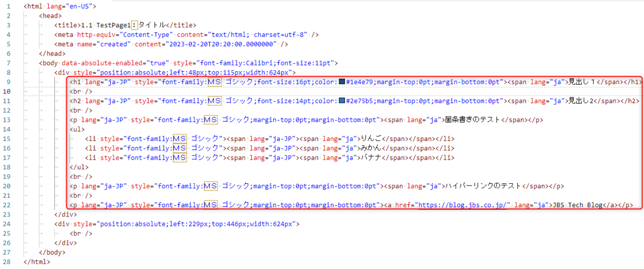Click line number 9 in the gutter
The height and width of the screenshot is (269, 644).
(9, 83)
